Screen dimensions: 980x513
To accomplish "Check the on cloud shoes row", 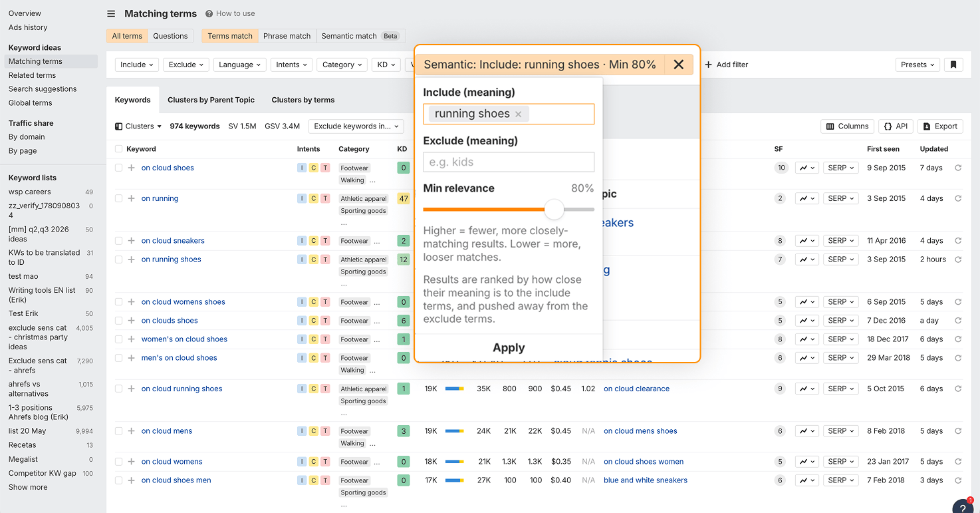I will (118, 168).
